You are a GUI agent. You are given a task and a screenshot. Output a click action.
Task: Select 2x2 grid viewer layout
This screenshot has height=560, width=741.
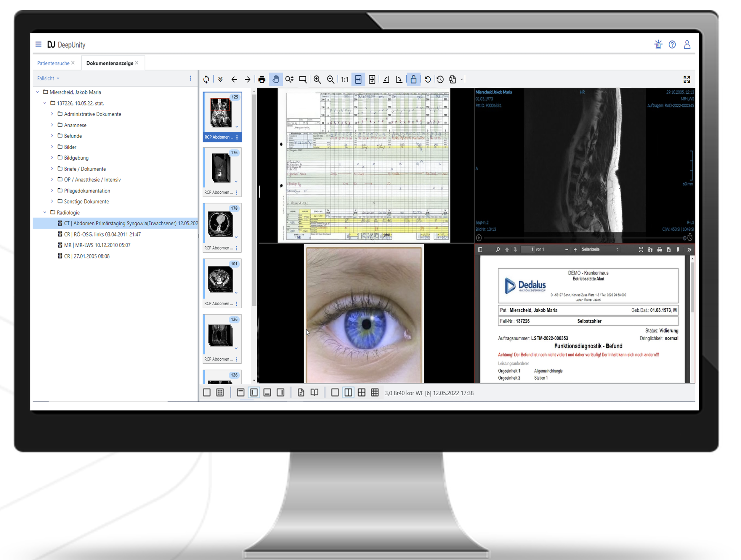(361, 393)
